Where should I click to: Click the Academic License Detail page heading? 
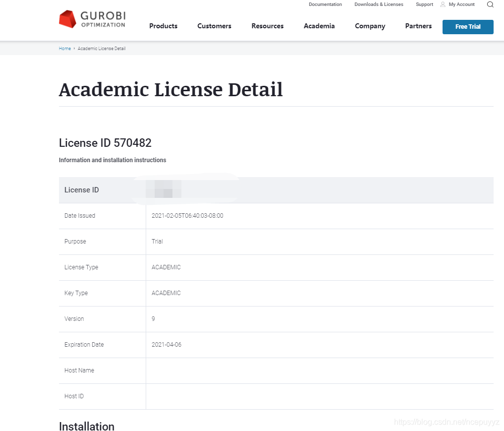pyautogui.click(x=170, y=89)
